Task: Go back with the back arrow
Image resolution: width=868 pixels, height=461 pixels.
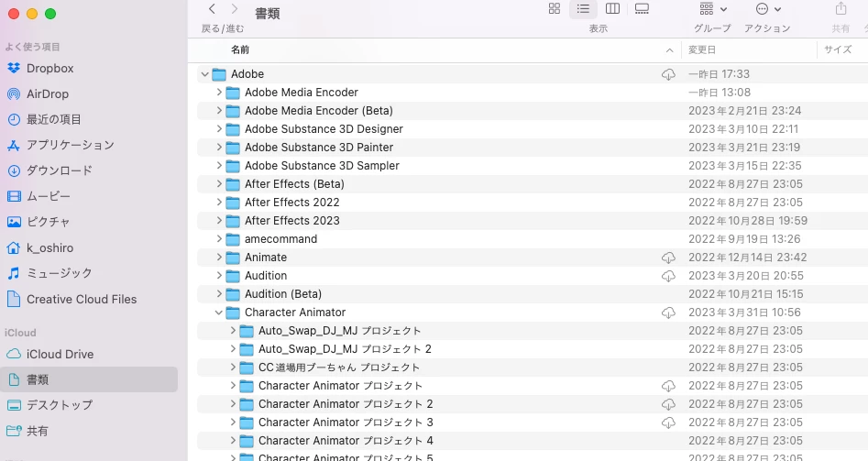Action: click(212, 9)
